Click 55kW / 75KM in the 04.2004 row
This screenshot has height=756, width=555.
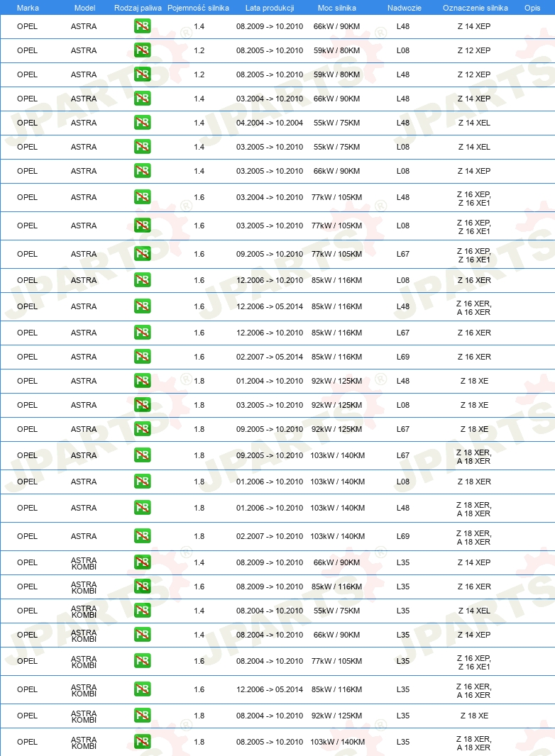337,123
